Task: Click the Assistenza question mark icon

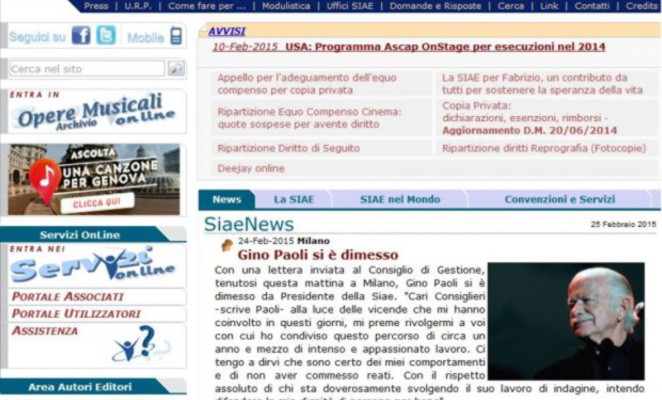Action: 141,345
